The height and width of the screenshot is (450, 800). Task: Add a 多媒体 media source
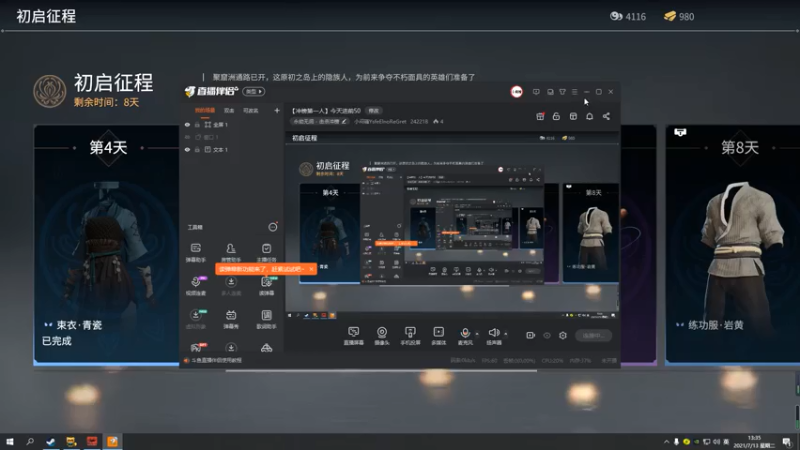click(438, 336)
